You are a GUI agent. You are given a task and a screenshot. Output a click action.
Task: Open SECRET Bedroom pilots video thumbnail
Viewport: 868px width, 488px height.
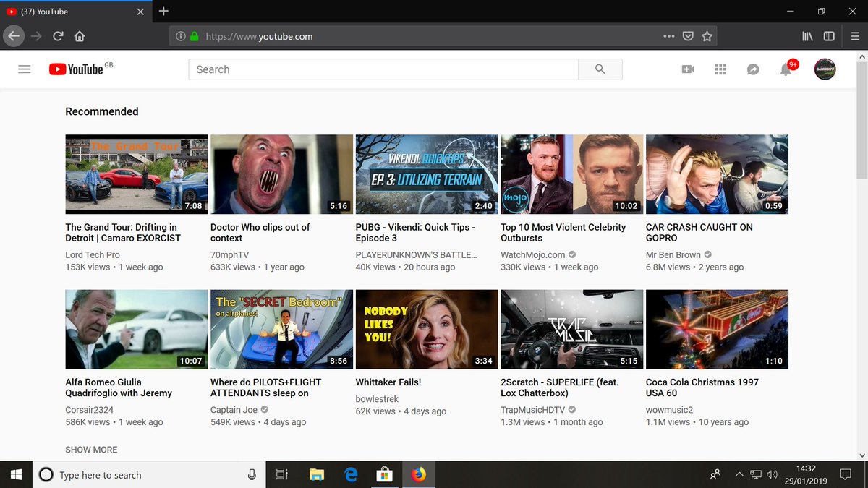282,330
